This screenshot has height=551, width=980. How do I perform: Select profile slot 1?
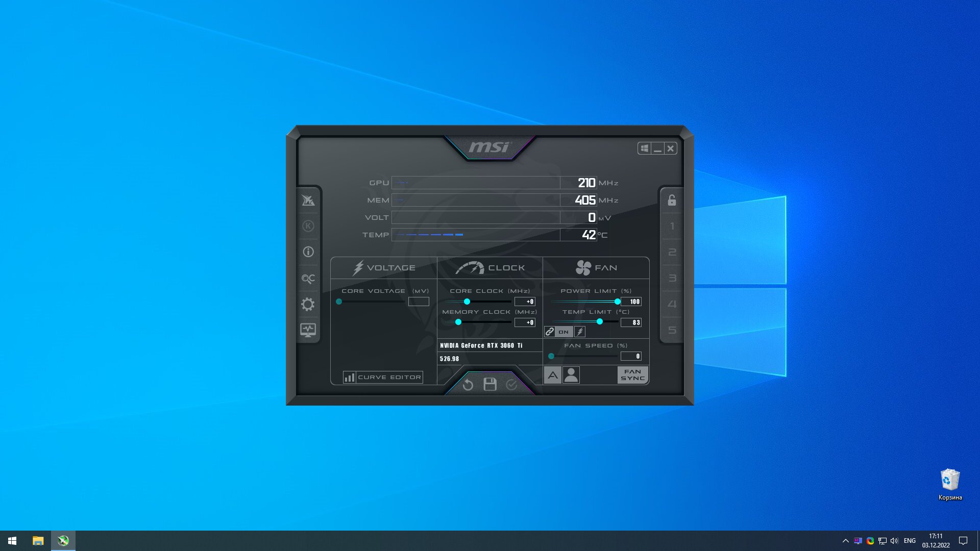(x=672, y=226)
